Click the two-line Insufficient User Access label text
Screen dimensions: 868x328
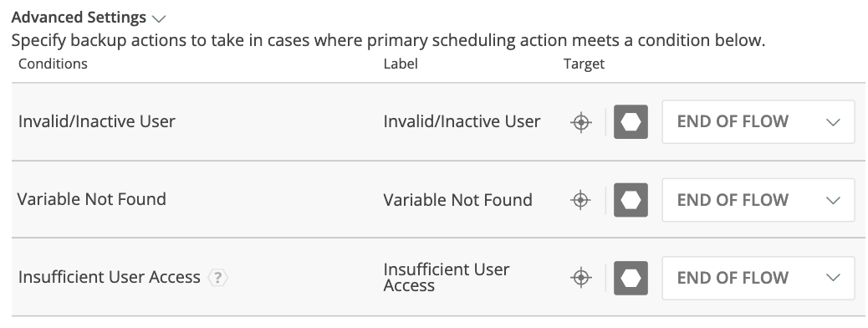(447, 278)
